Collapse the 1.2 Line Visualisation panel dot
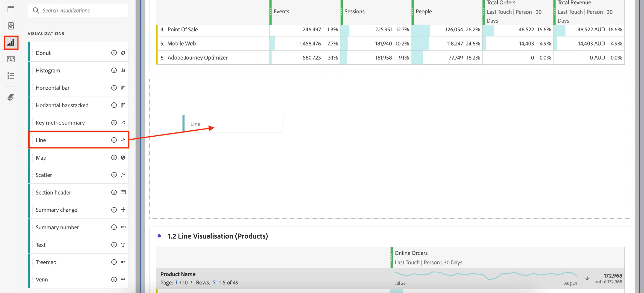The width and height of the screenshot is (644, 293). pos(159,236)
